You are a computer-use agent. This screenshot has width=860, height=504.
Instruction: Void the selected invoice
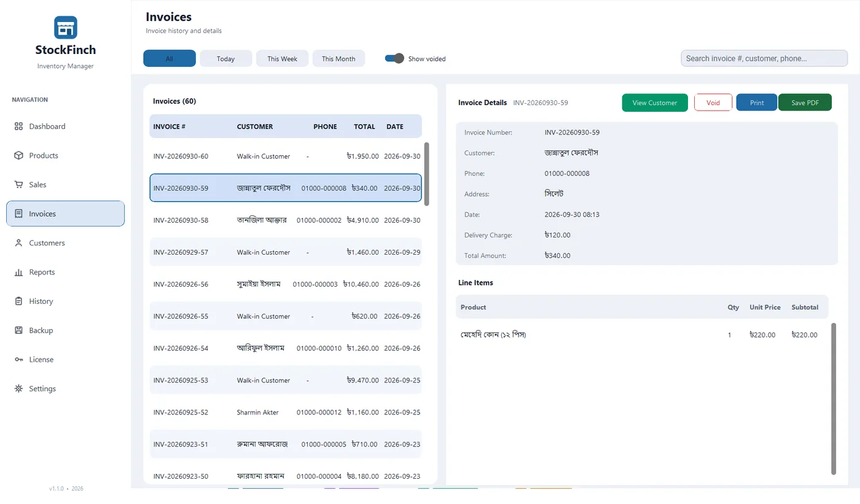click(713, 103)
